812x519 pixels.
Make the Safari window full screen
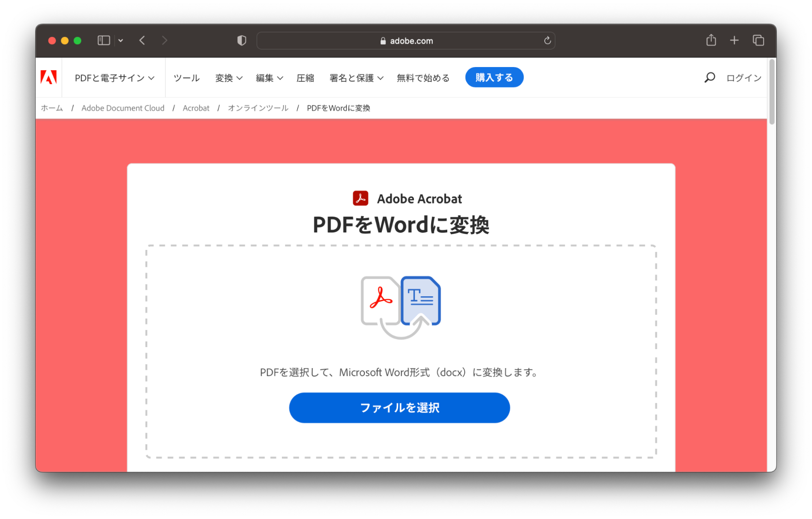pos(78,40)
